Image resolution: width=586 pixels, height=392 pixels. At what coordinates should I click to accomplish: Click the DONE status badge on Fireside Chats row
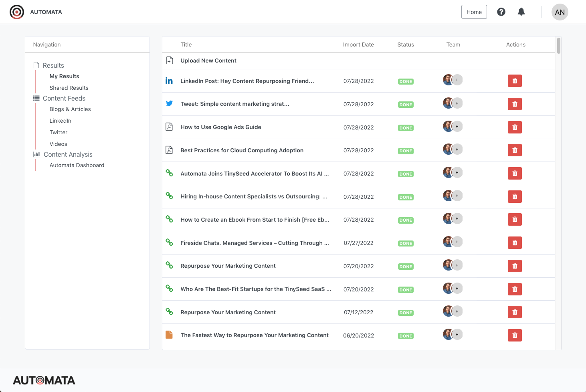coord(406,243)
